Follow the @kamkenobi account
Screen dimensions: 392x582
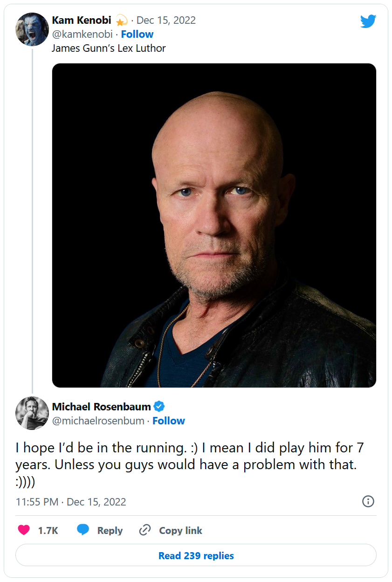point(137,34)
